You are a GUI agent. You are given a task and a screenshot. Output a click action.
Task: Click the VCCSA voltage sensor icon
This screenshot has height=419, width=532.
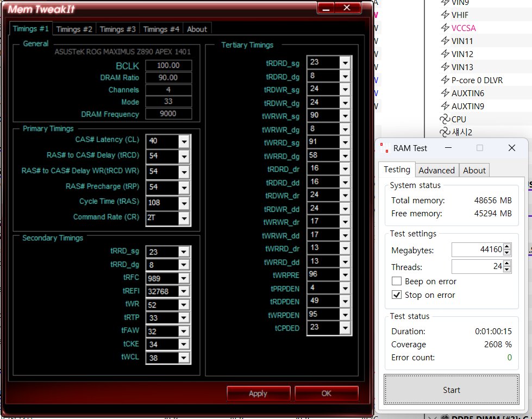[445, 28]
